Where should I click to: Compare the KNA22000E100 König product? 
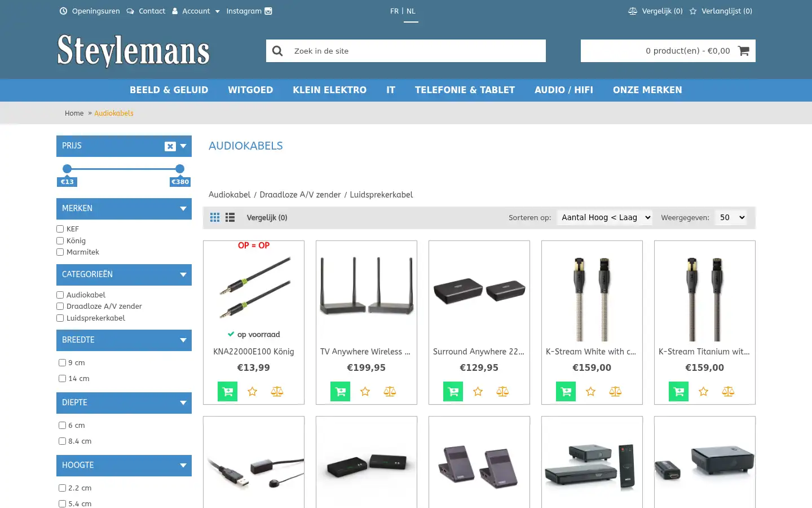pos(277,391)
